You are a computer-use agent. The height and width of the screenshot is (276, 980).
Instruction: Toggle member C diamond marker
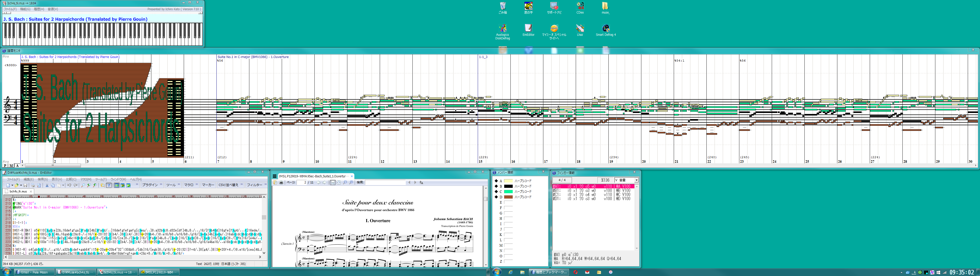496,191
